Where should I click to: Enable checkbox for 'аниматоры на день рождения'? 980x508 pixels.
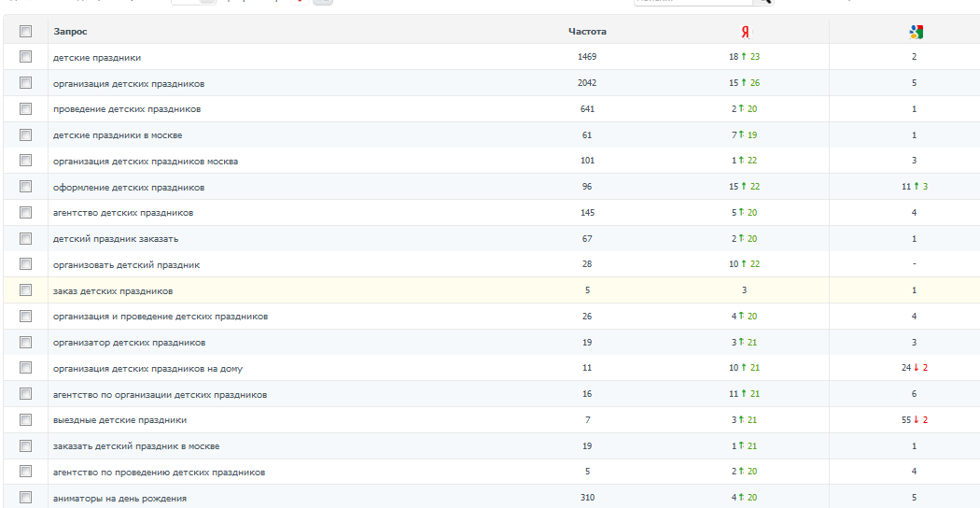coord(26,498)
